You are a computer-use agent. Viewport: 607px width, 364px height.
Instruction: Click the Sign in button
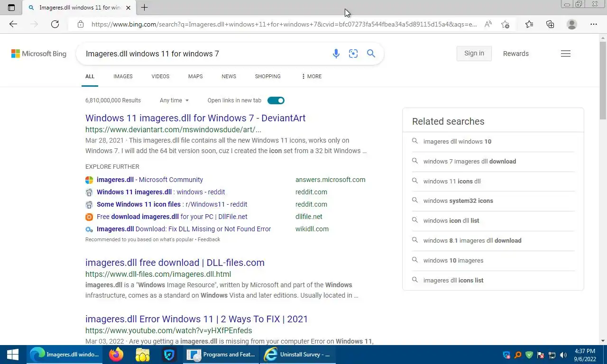[474, 54]
